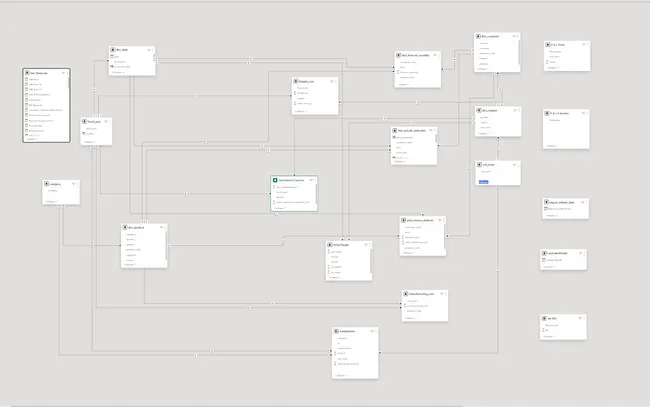Open more options for manufacturing_cost table
Image resolution: width=650 pixels, height=407 pixels.
(446, 294)
